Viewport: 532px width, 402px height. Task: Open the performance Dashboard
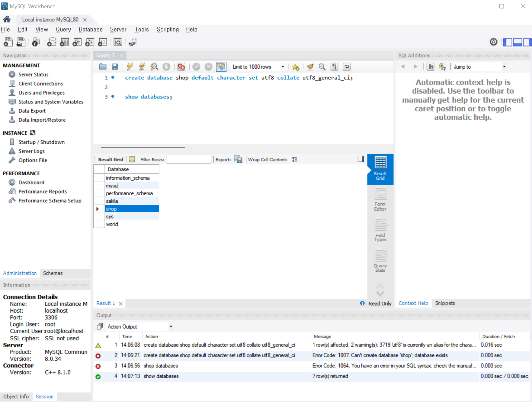[x=31, y=183]
